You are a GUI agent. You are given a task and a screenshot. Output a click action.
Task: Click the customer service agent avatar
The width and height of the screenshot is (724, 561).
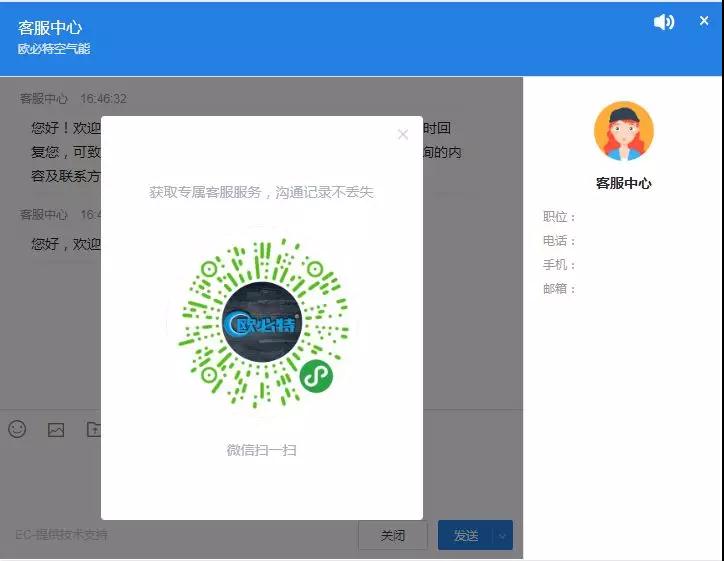click(x=623, y=131)
